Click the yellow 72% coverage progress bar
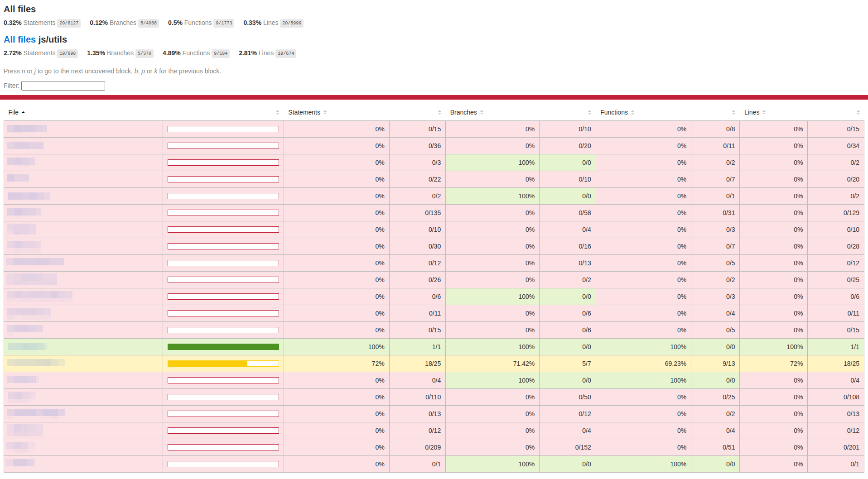868x479 pixels. click(x=223, y=364)
